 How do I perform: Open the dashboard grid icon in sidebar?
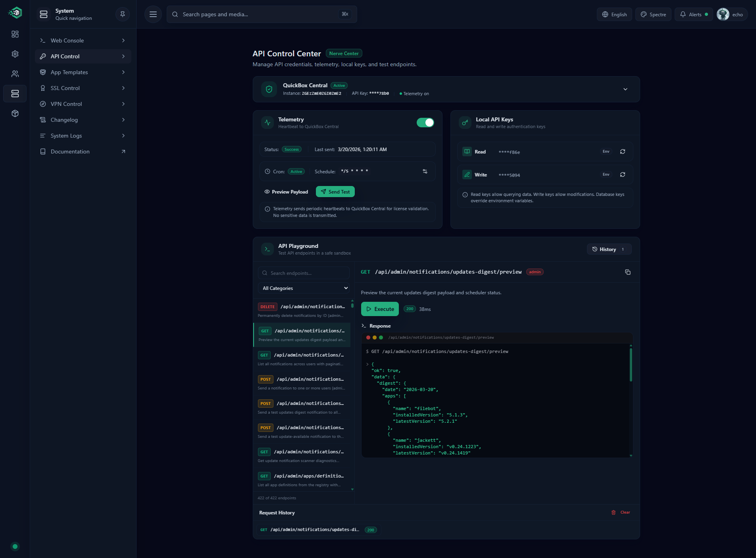tap(15, 34)
